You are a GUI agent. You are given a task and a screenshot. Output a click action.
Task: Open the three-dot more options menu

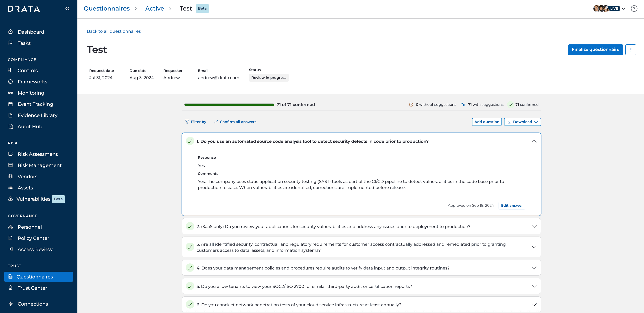[631, 50]
